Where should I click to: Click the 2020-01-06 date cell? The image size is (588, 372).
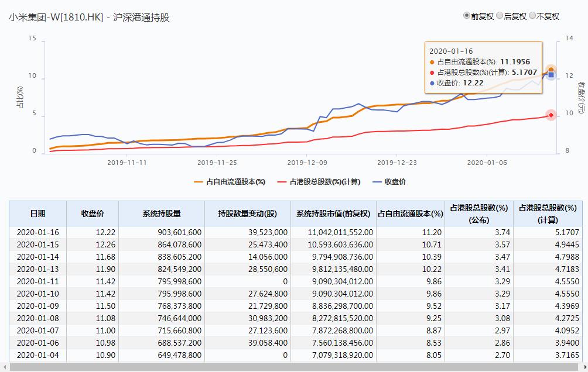pos(38,343)
